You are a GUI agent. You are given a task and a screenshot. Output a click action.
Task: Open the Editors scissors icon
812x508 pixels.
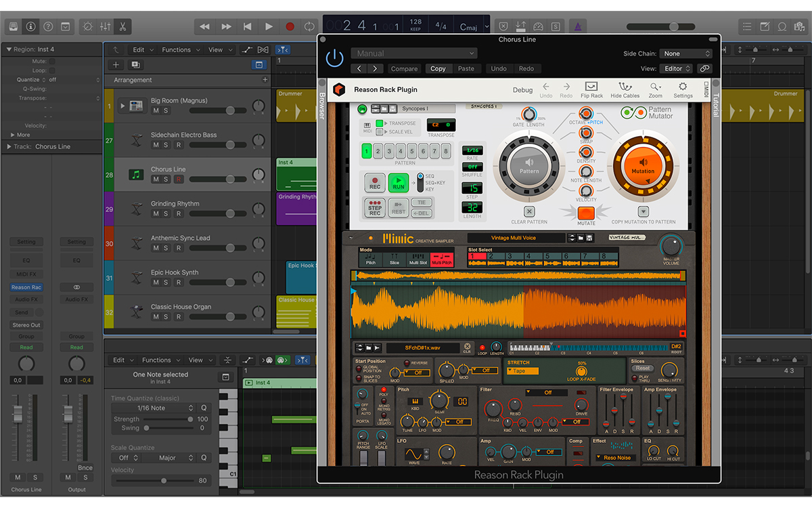pos(122,27)
